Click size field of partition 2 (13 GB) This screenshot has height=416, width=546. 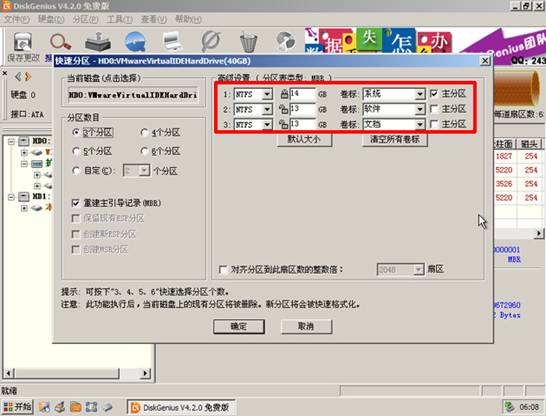point(302,109)
